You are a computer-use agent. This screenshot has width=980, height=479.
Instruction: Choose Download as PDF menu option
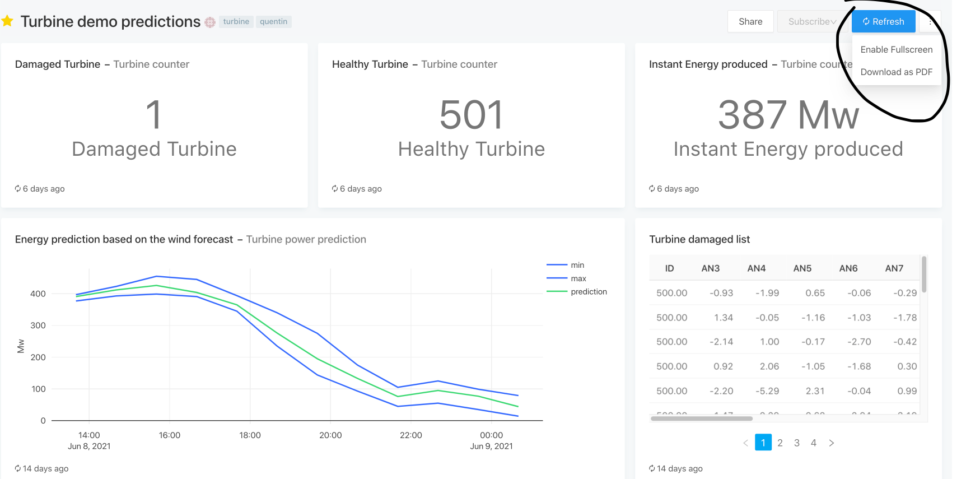click(896, 72)
